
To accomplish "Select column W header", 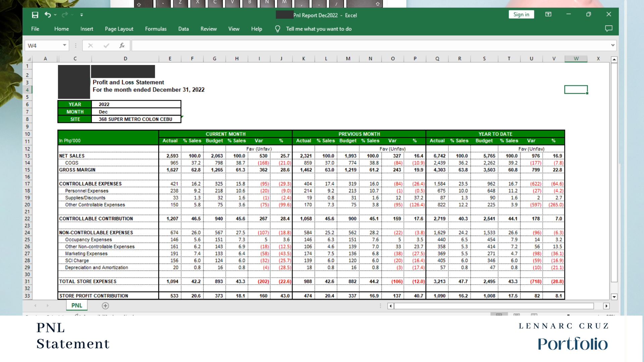I will click(576, 59).
